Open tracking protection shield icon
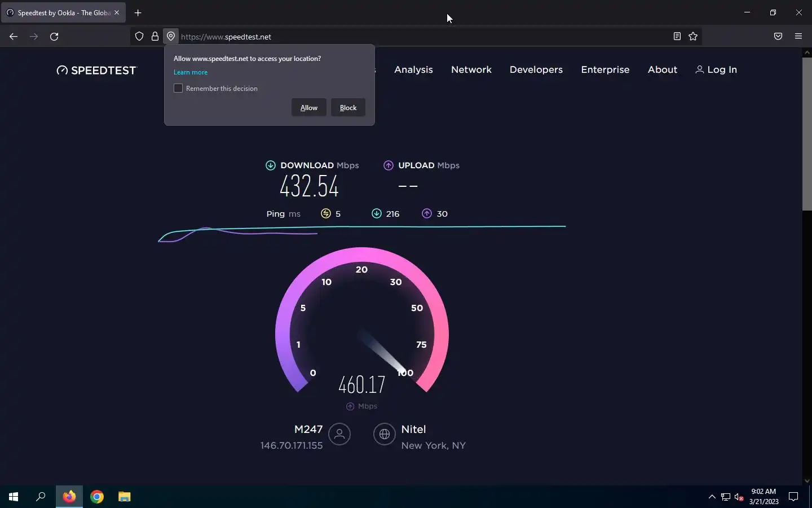The height and width of the screenshot is (508, 812). [139, 37]
